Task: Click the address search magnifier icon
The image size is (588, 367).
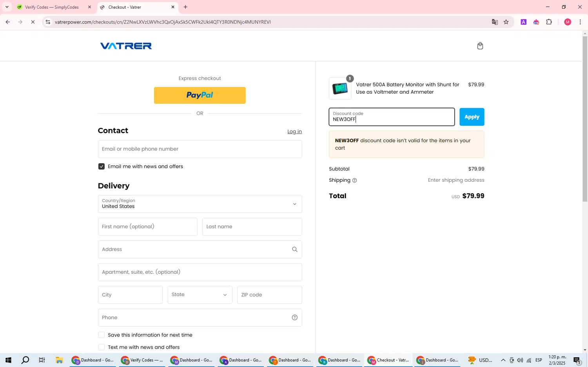Action: point(295,249)
